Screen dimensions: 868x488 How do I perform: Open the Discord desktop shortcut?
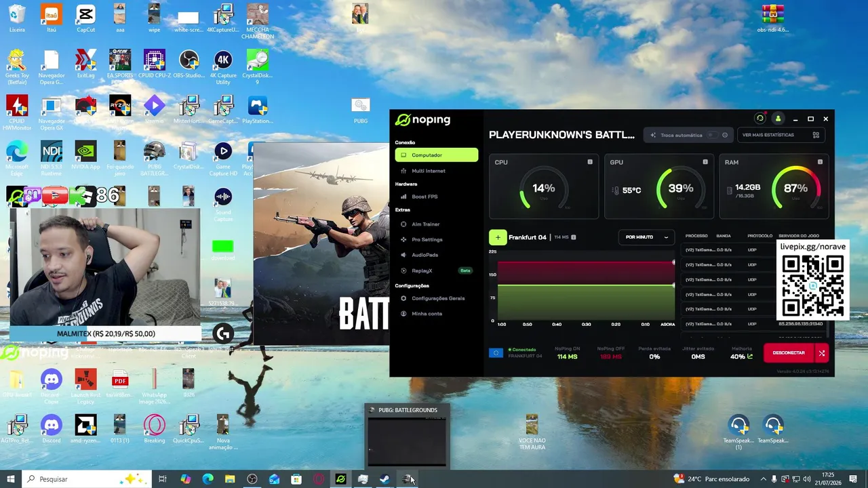[52, 430]
